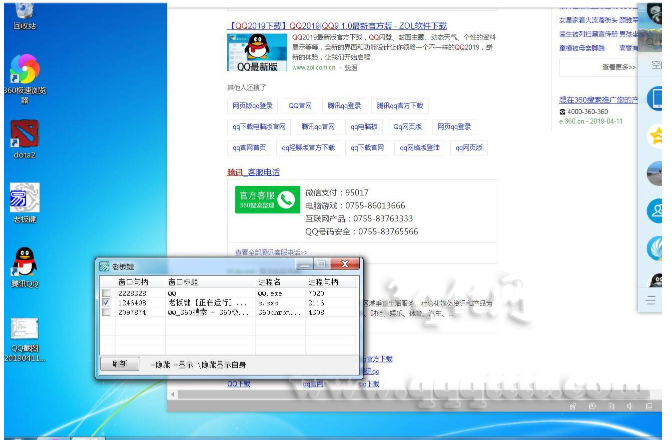The image size is (672, 440).
Task: Select the penguin avatar in QQ panel
Action: [x=656, y=281]
